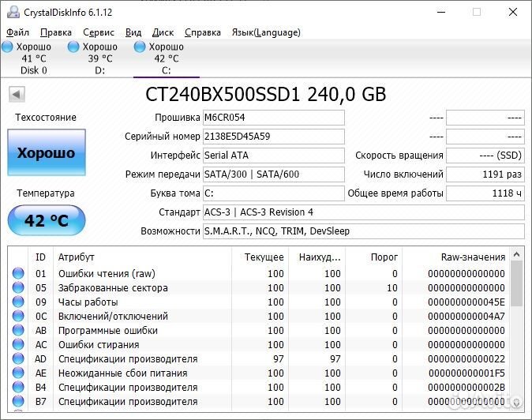
Task: Click status orb for attribute 01
Action: tap(18, 273)
